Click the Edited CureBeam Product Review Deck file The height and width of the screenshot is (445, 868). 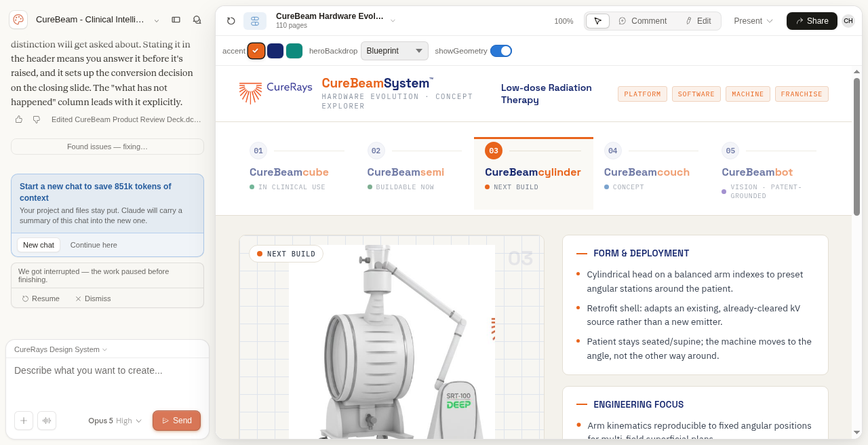coord(126,119)
